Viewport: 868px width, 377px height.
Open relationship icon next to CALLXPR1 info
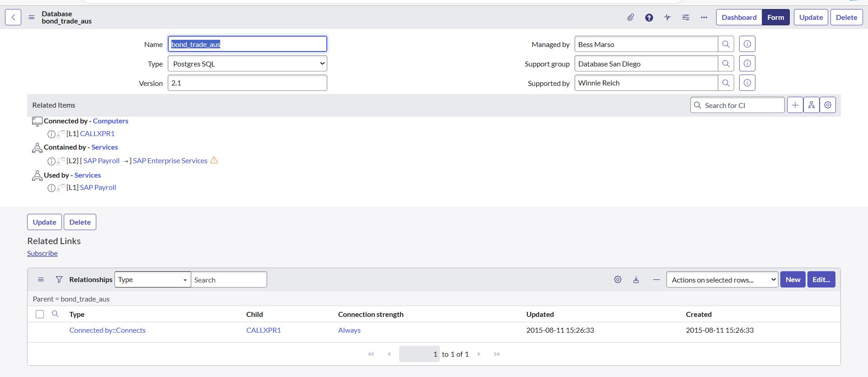click(61, 134)
